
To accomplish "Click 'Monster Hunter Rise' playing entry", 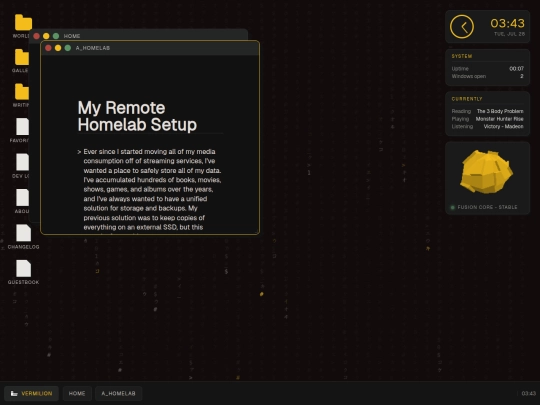I will coord(499,119).
